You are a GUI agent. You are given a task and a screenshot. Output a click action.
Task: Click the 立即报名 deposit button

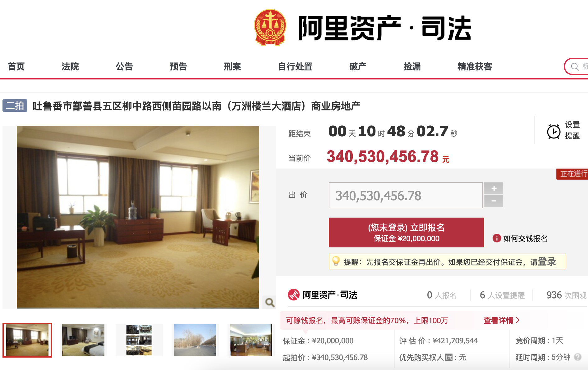pyautogui.click(x=406, y=232)
